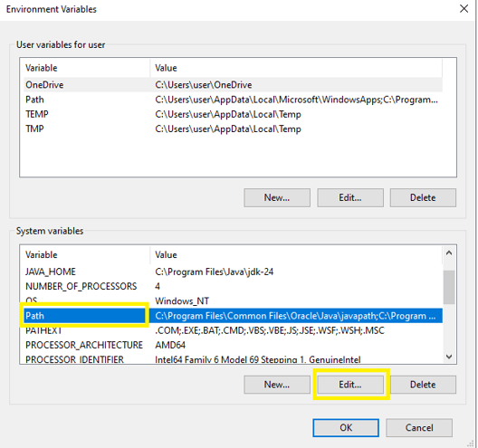Click the AMD64 value cell
The height and width of the screenshot is (448, 478).
pos(170,345)
